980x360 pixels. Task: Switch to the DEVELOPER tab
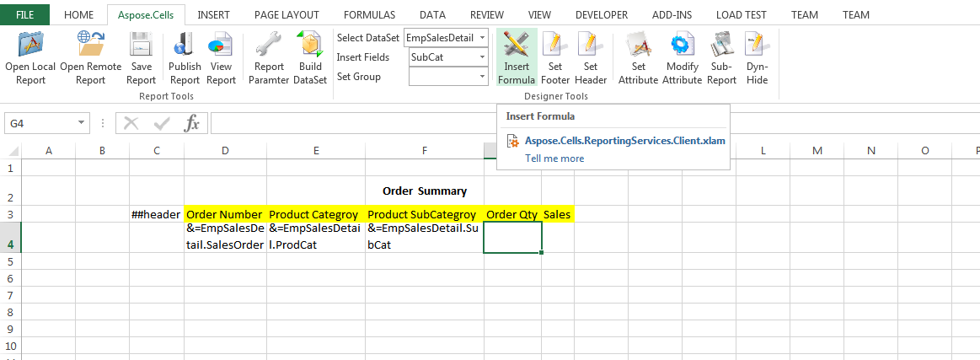[x=602, y=14]
